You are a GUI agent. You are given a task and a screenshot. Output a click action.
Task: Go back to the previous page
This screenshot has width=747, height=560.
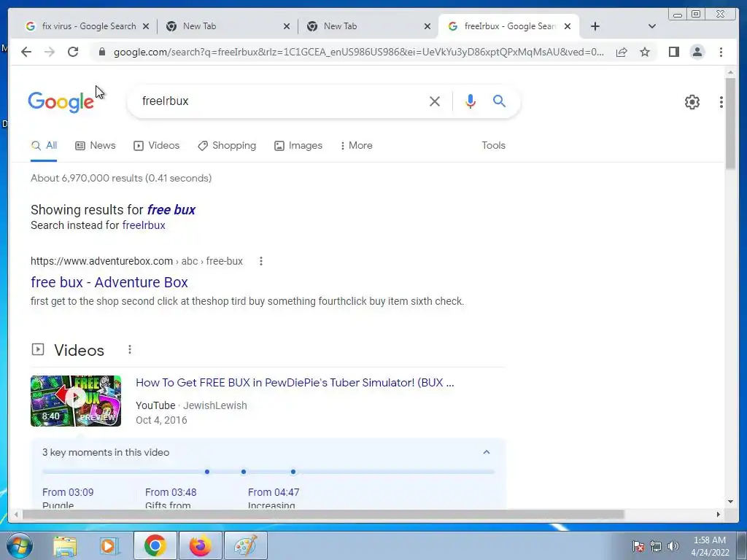(26, 52)
